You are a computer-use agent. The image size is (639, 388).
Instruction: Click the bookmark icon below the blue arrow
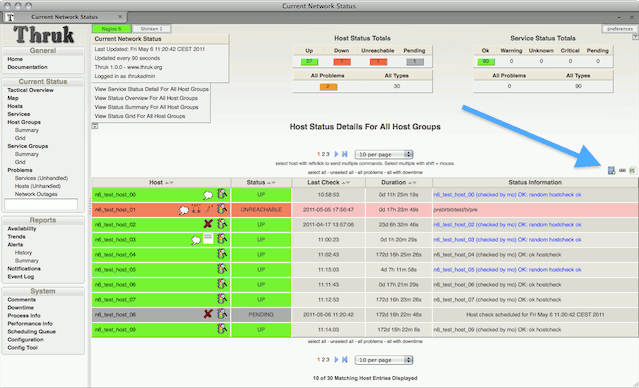611,170
